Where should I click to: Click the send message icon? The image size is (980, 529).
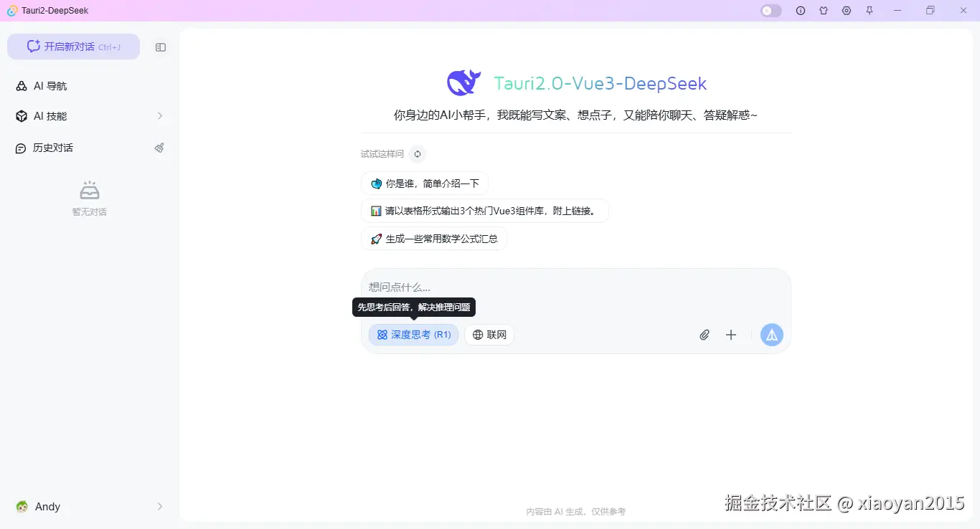(771, 335)
